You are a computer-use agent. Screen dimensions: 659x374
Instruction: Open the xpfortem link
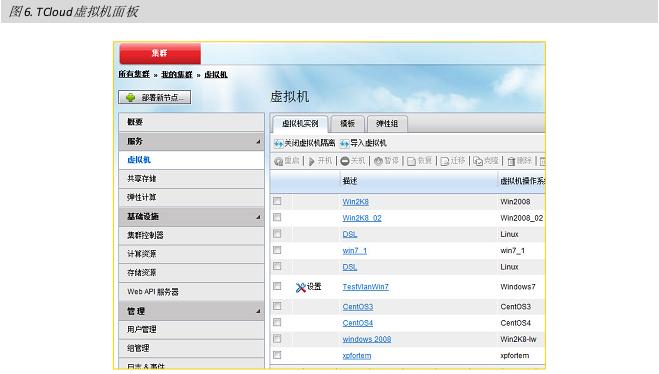[x=357, y=356]
